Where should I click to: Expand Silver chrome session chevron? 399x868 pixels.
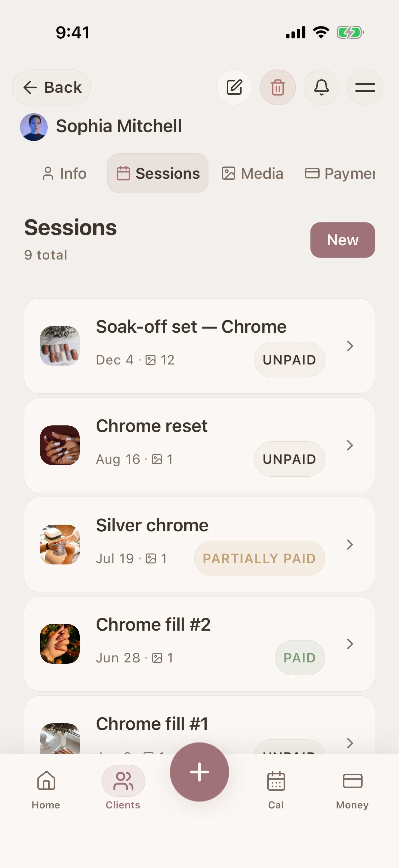[x=350, y=545]
